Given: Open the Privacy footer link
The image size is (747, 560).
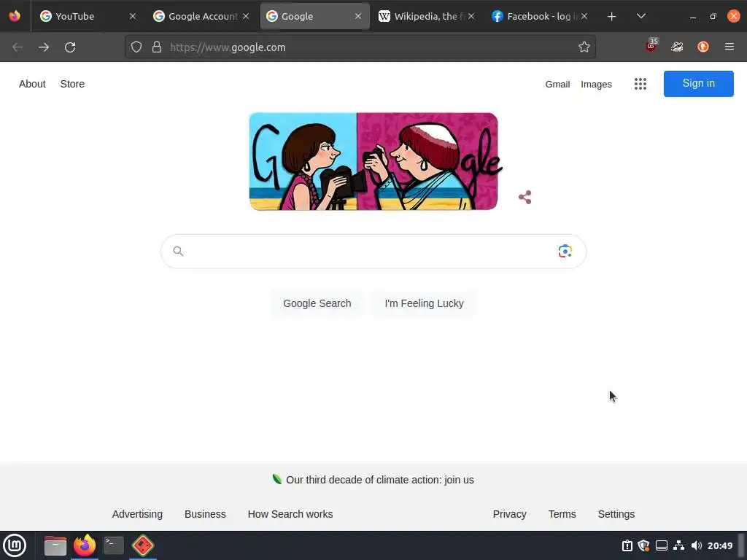Looking at the screenshot, I should (510, 514).
